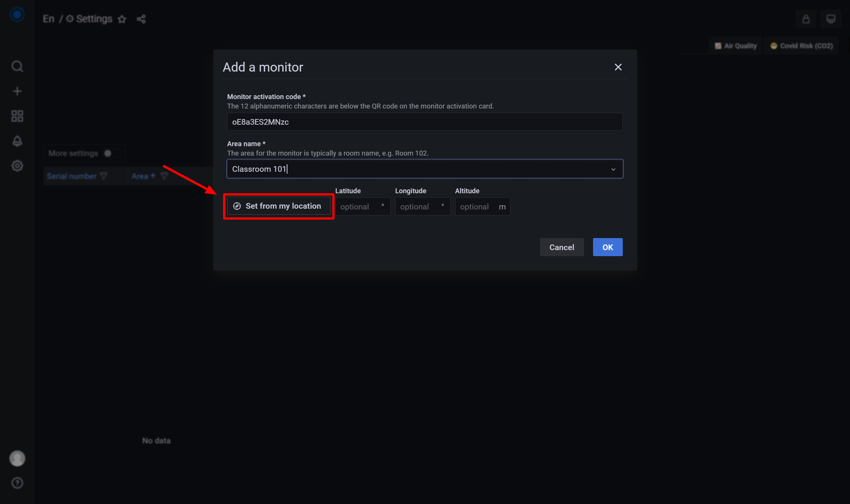Open the dashboards grid icon
Screen dimensions: 850x504
pyautogui.click(x=17, y=116)
